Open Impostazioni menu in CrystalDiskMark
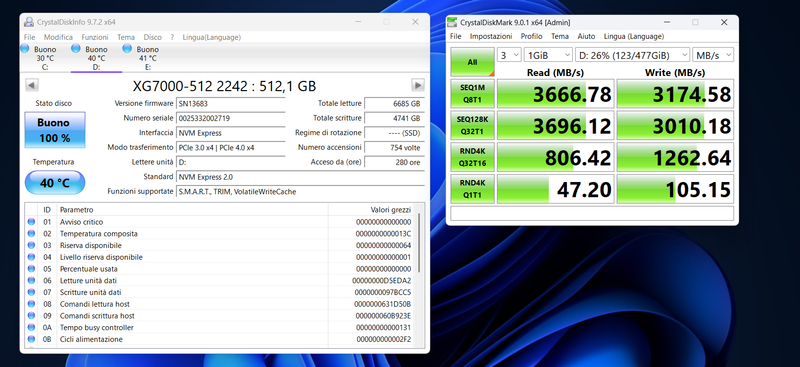This screenshot has height=367, width=800. (x=491, y=36)
